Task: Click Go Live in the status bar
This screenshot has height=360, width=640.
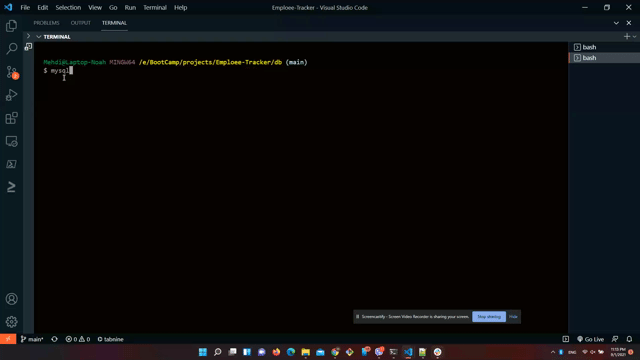Action: pyautogui.click(x=590, y=339)
